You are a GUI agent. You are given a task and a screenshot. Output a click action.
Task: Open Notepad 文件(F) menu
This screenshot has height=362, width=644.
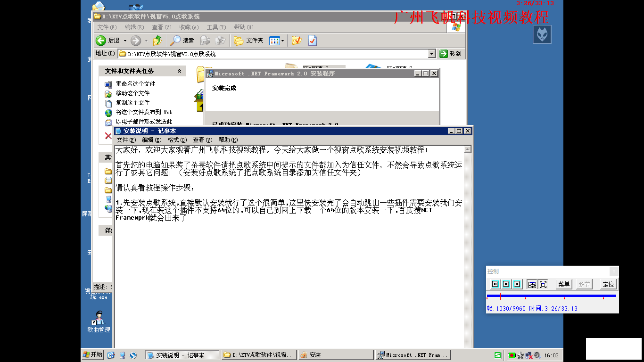pyautogui.click(x=126, y=140)
